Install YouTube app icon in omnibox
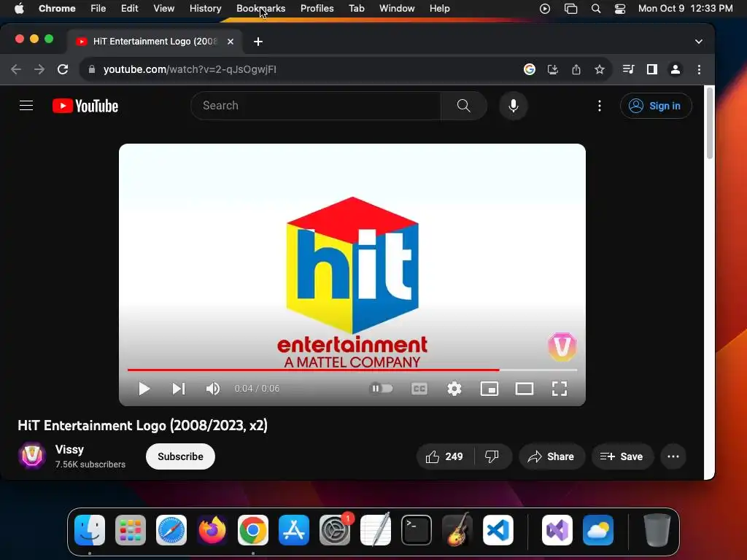This screenshot has height=560, width=747. pos(553,69)
